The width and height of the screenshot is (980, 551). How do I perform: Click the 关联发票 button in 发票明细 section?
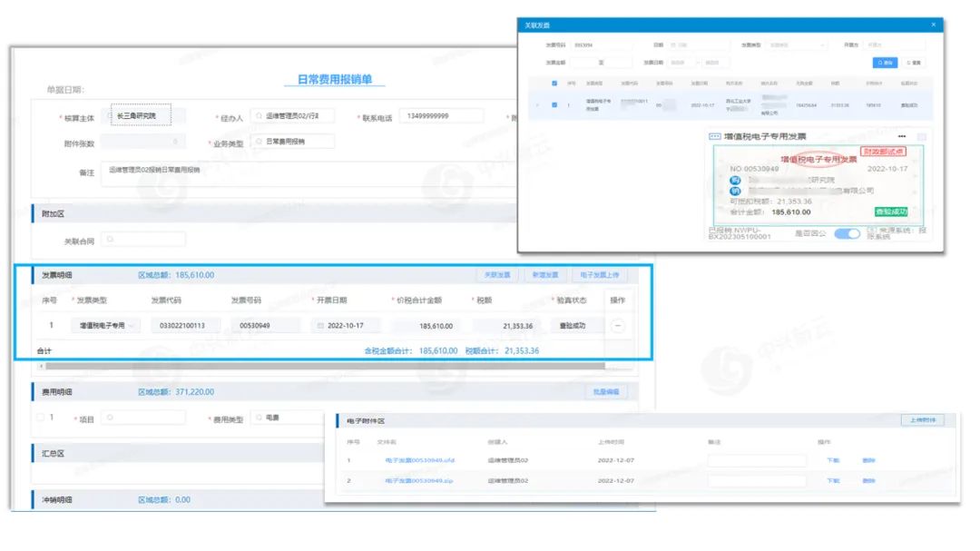click(x=497, y=274)
